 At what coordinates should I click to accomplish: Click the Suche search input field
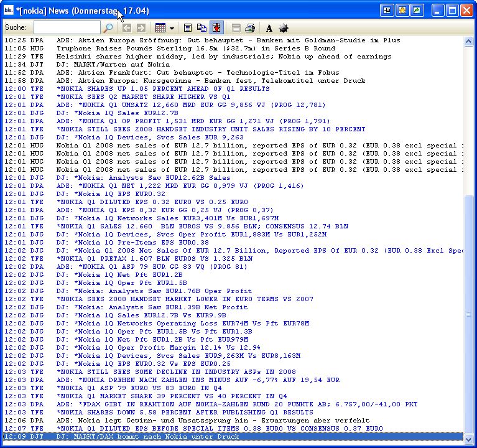click(x=67, y=28)
